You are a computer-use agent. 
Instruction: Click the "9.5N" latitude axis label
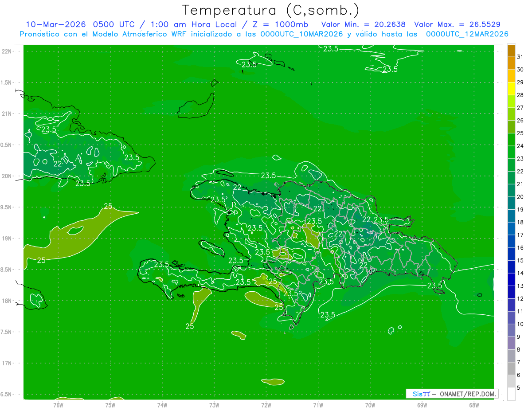[x=6, y=207]
